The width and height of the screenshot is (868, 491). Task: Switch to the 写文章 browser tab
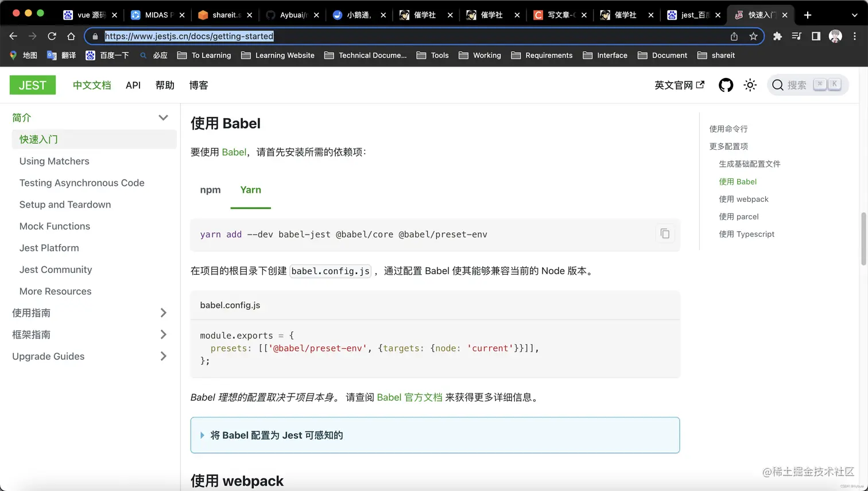(x=559, y=15)
